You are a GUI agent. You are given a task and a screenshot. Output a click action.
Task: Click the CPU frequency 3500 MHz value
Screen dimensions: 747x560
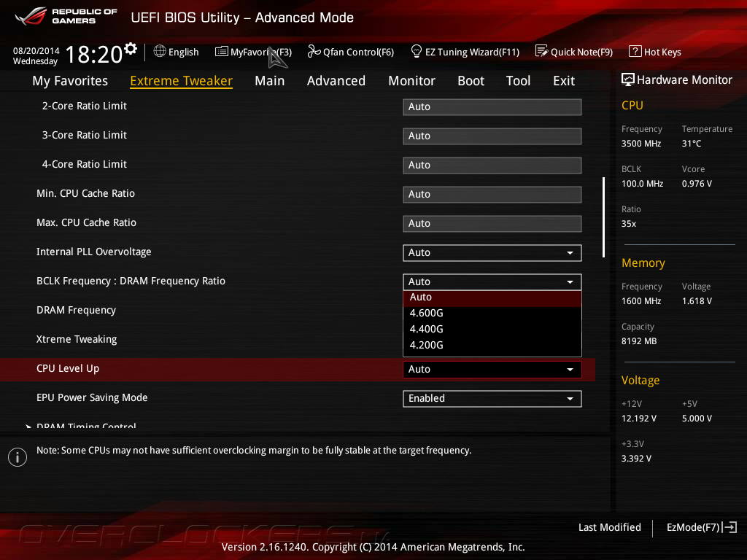[640, 144]
